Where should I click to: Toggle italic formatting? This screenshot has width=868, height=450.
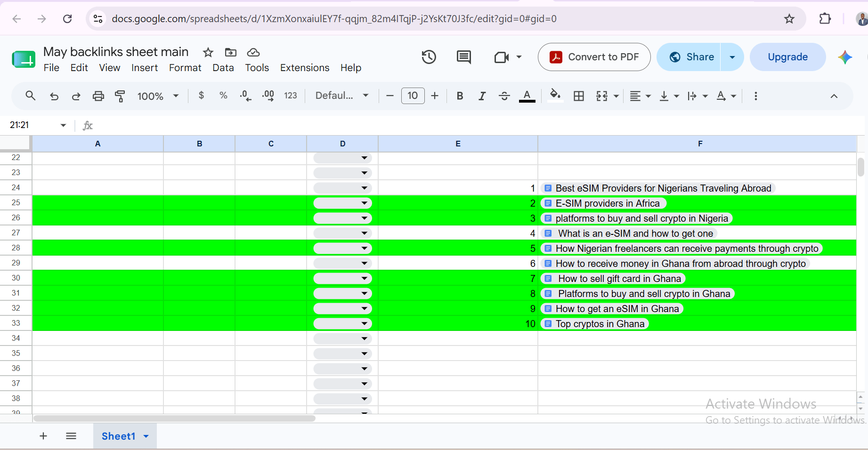point(482,96)
